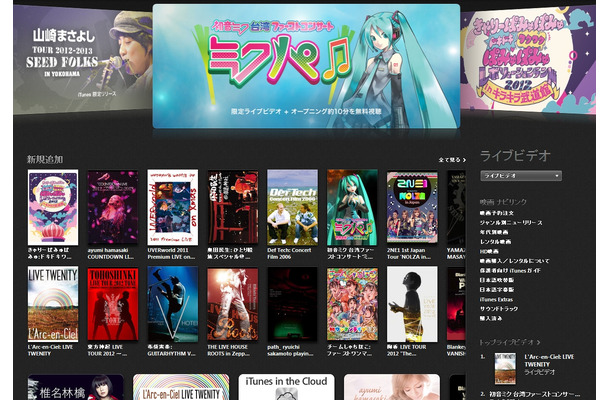The image size is (610, 400).
Task: Open the ライブビデオ genre dropdown
Action: click(x=521, y=176)
